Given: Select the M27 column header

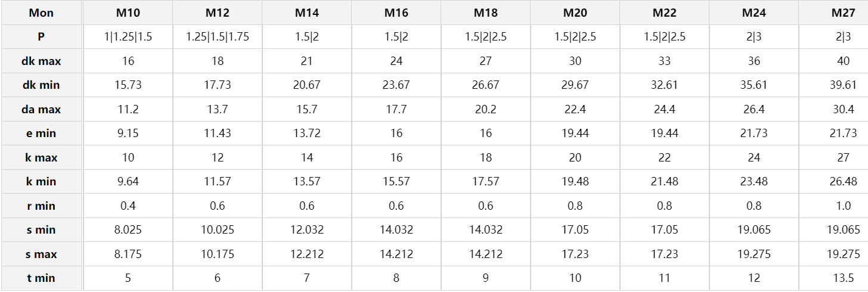Looking at the screenshot, I should [x=844, y=13].
